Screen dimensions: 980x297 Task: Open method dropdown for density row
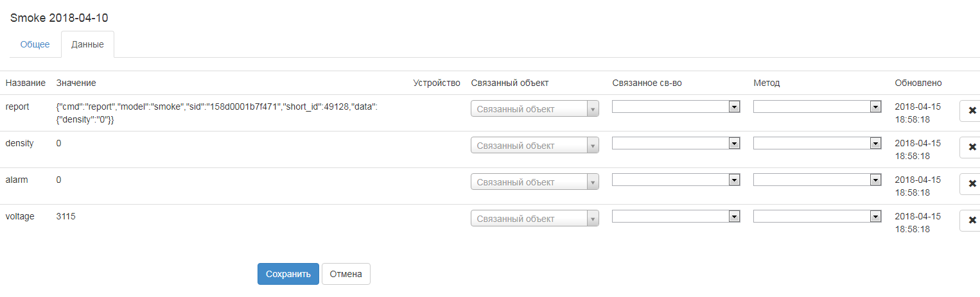[x=817, y=144]
